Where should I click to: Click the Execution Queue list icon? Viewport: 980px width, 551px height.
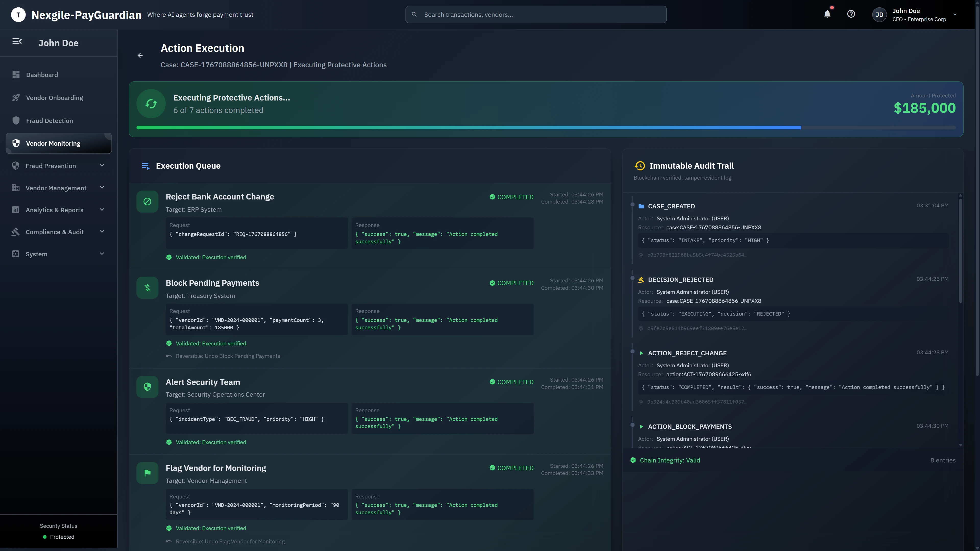click(145, 166)
